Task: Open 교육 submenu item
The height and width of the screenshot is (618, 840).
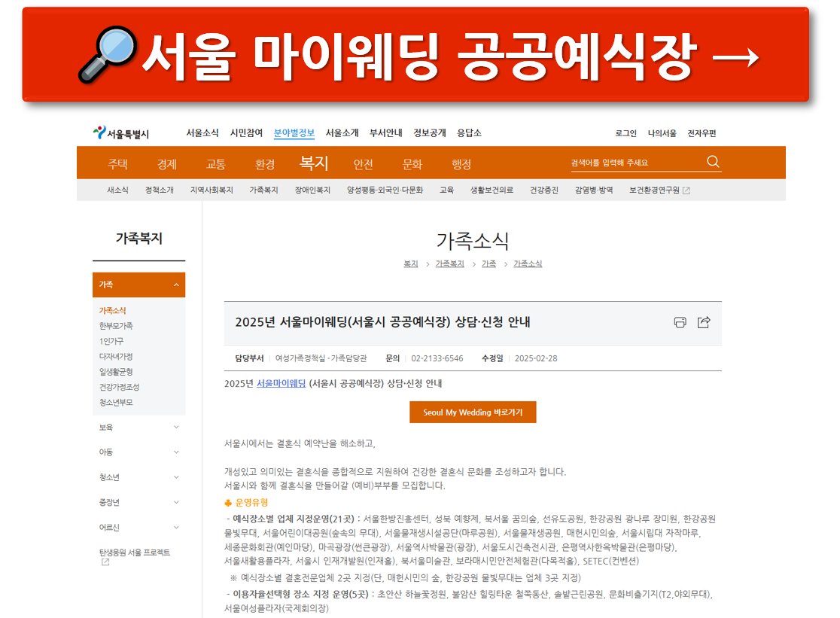Action: click(447, 190)
